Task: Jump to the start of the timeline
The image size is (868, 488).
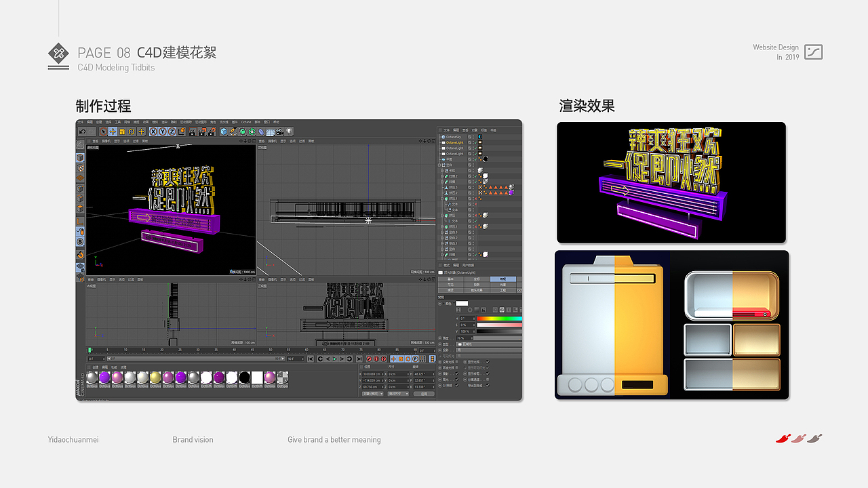Action: coord(311,359)
